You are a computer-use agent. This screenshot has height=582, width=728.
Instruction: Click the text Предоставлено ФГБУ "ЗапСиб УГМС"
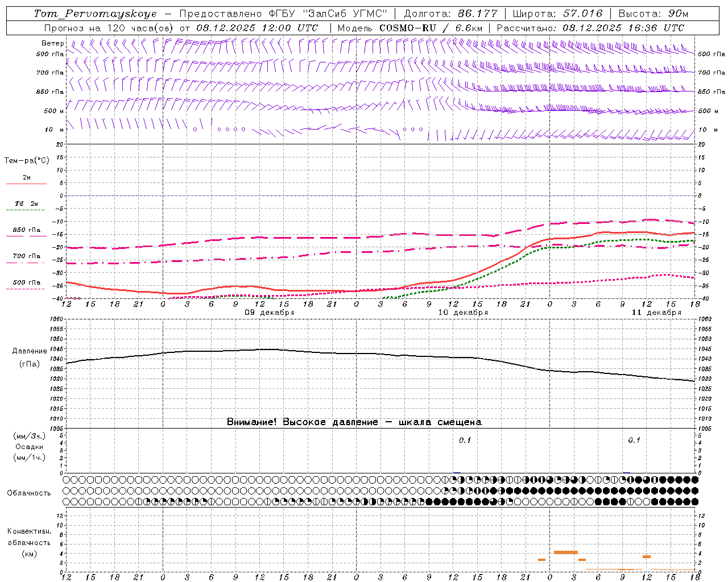(283, 14)
